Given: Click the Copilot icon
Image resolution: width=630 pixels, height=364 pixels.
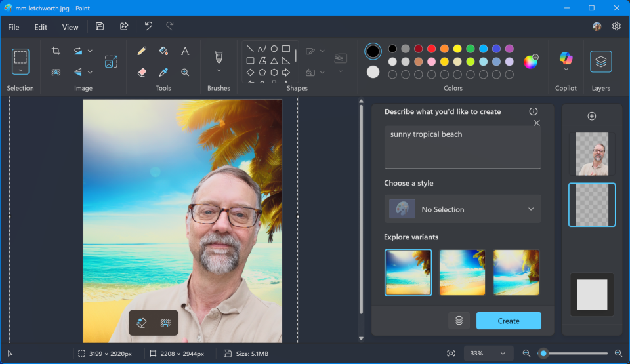Looking at the screenshot, I should pyautogui.click(x=566, y=58).
